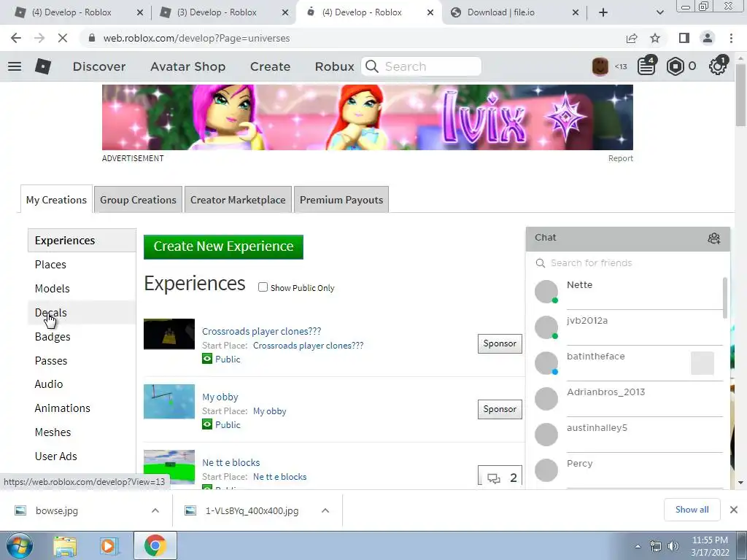Switch to Creator Marketplace tab
Image resolution: width=747 pixels, height=560 pixels.
point(238,200)
